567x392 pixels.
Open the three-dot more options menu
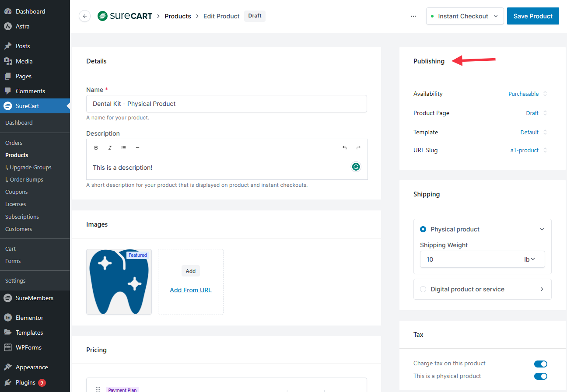click(x=413, y=16)
